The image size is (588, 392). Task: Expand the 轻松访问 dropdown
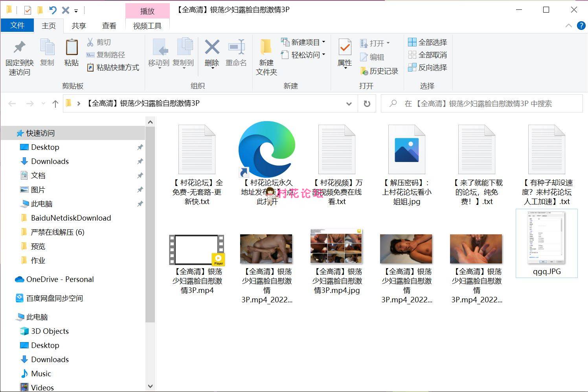pyautogui.click(x=323, y=55)
